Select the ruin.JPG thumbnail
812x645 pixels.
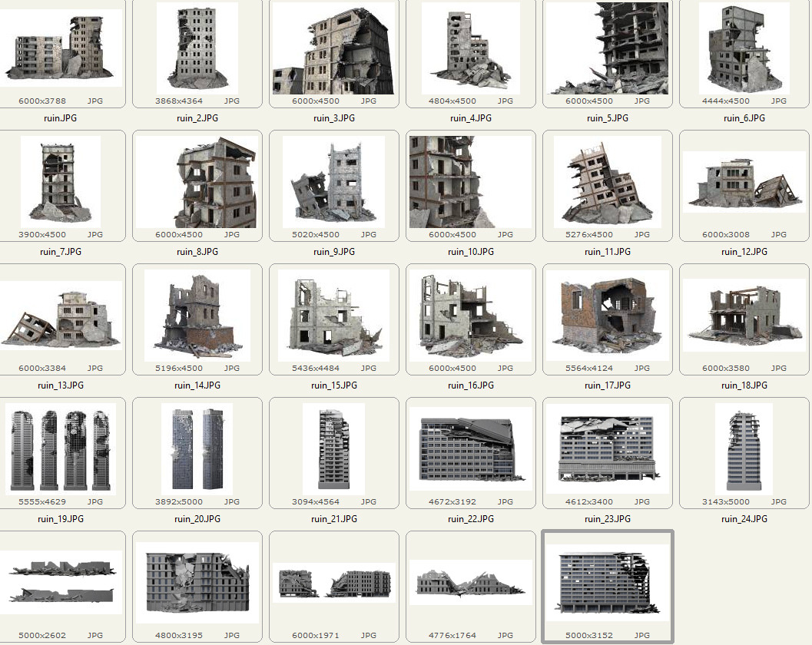click(x=61, y=49)
